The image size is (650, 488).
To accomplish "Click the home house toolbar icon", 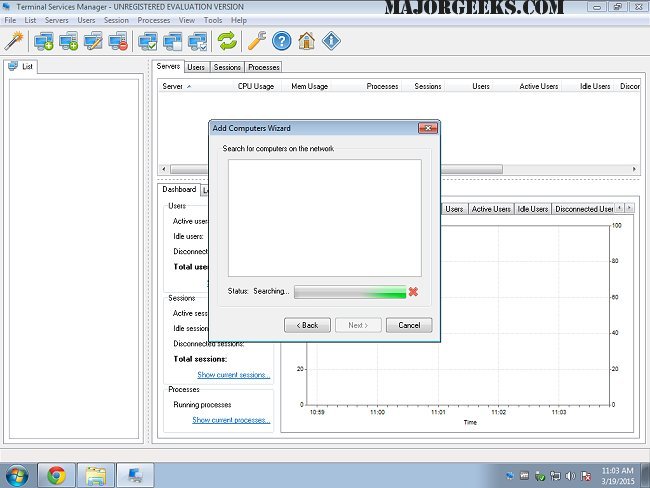I will [307, 41].
